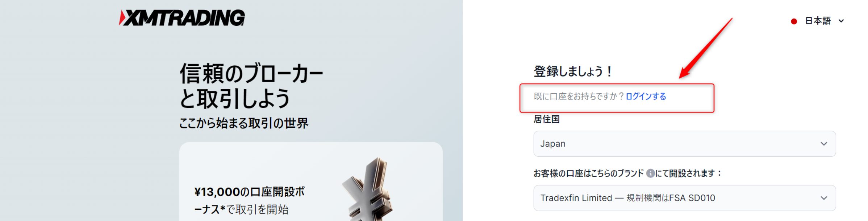Click the 信頼のブローカーと取引しよう headline
Image resolution: width=868 pixels, height=221 pixels.
pos(251,86)
